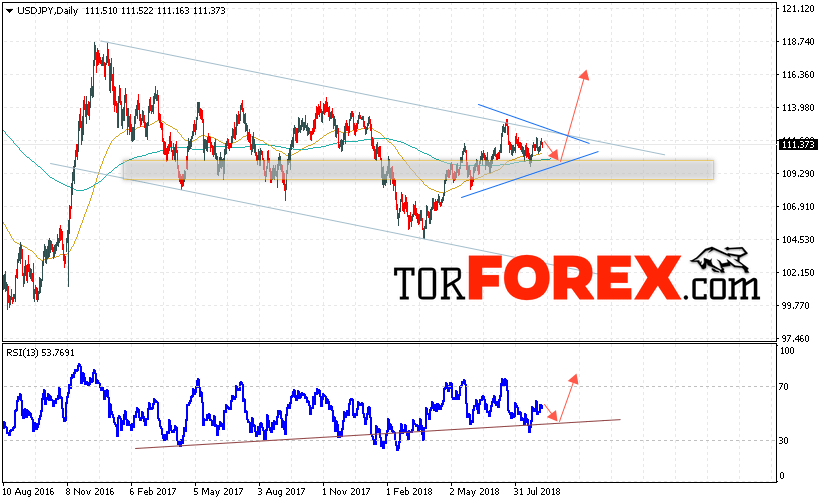The width and height of the screenshot is (819, 503).
Task: Click the 1 Feb 2018 date label
Action: (x=409, y=492)
